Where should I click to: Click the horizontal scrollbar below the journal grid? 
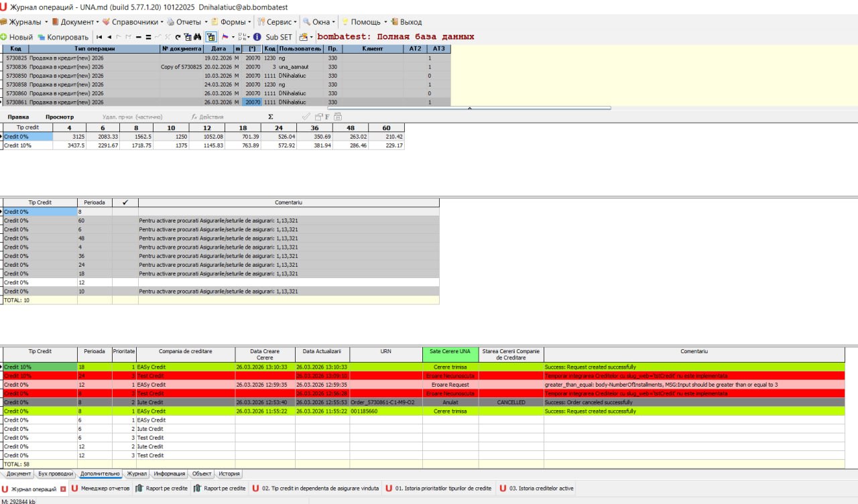(x=469, y=107)
